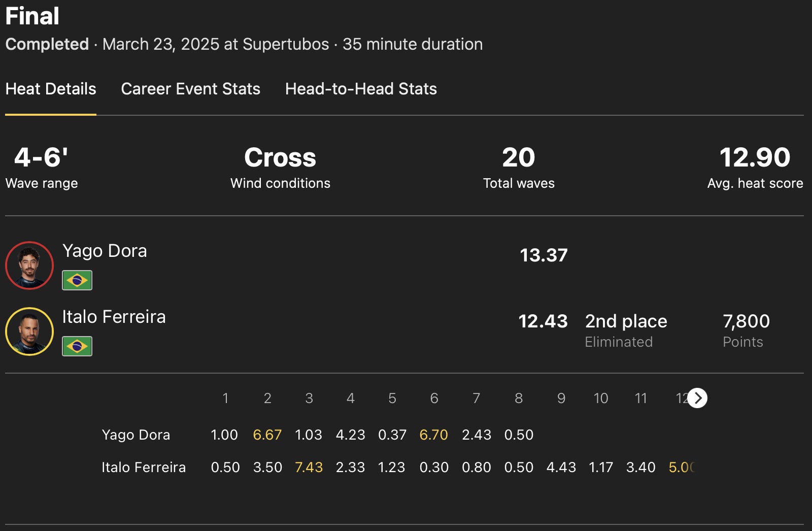Screen dimensions: 812x531
Task: Click Yago Dora's highlighted 6.70 wave score
Action: pyautogui.click(x=433, y=435)
